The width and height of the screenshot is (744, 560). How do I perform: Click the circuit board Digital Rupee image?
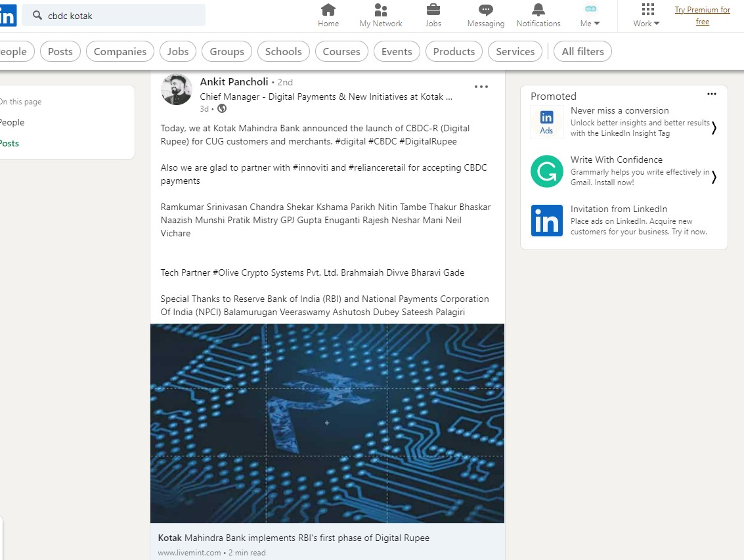(327, 423)
